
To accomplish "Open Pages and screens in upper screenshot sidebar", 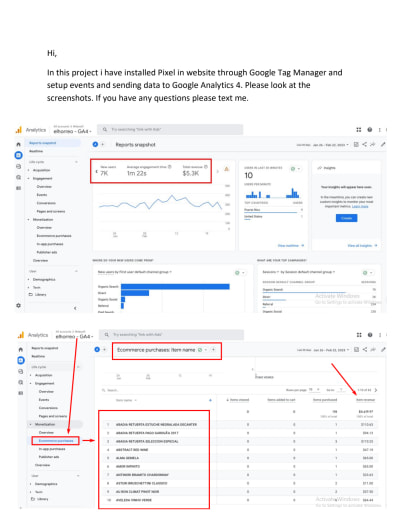I will [51, 211].
